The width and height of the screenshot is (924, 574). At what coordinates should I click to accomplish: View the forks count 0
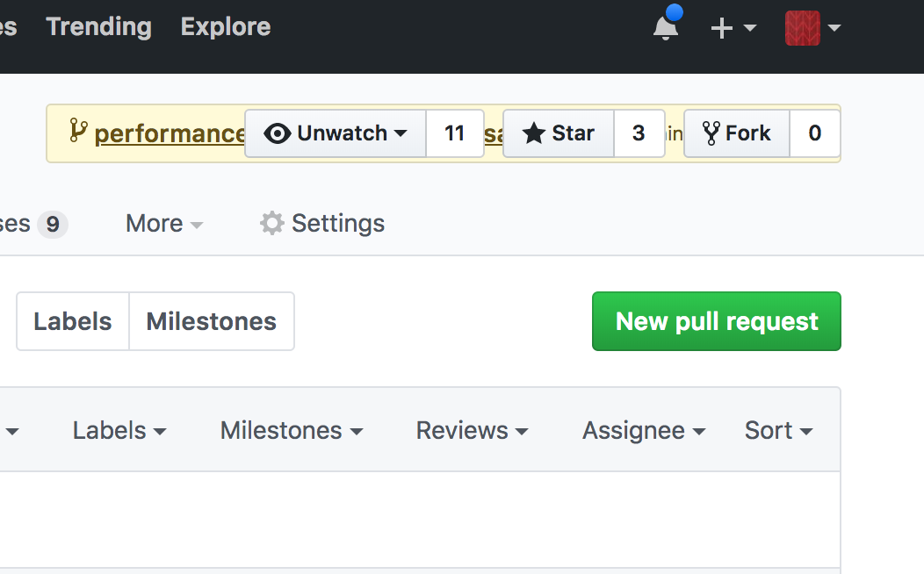(x=815, y=133)
